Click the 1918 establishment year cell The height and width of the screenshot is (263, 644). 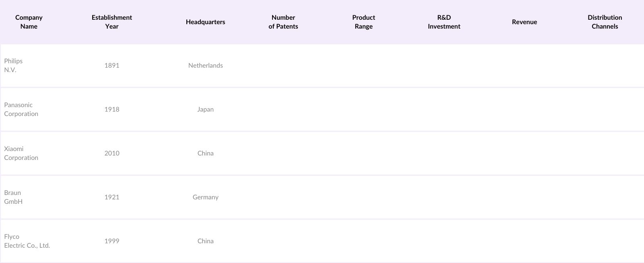[x=112, y=109]
